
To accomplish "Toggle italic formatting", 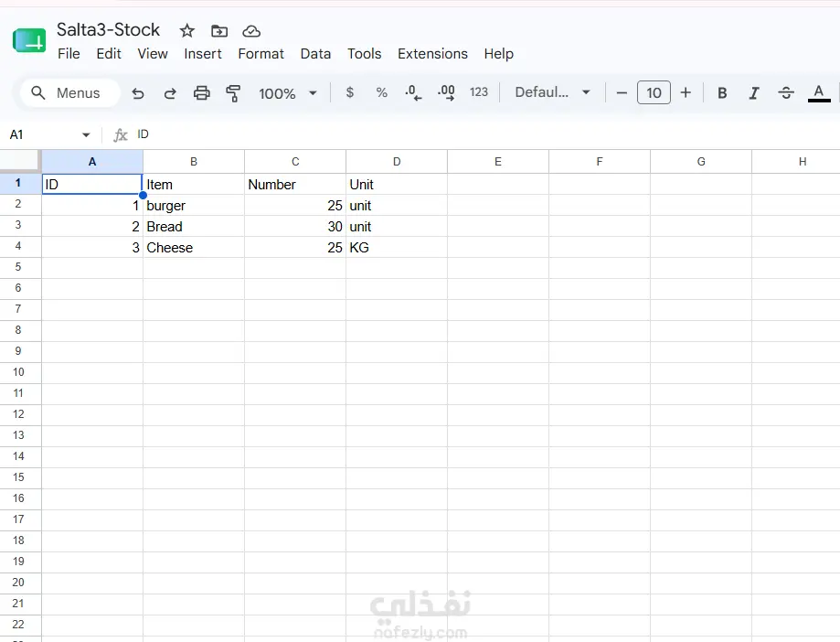I will [x=754, y=93].
